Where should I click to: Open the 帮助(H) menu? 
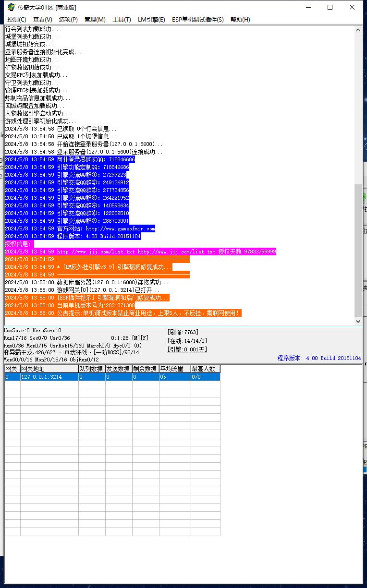[240, 19]
